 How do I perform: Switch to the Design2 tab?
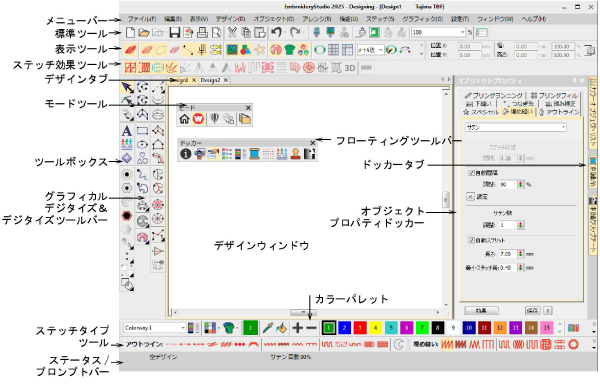coord(210,80)
